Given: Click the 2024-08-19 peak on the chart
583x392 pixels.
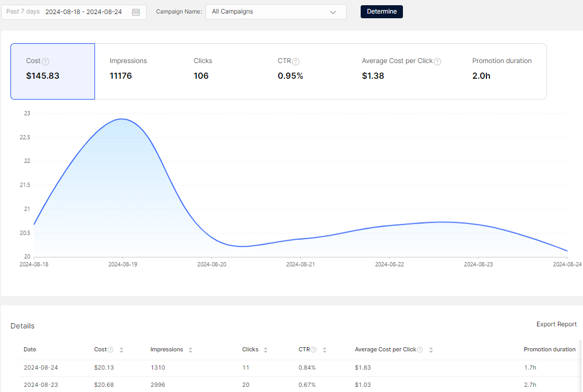Looking at the screenshot, I should tap(123, 119).
